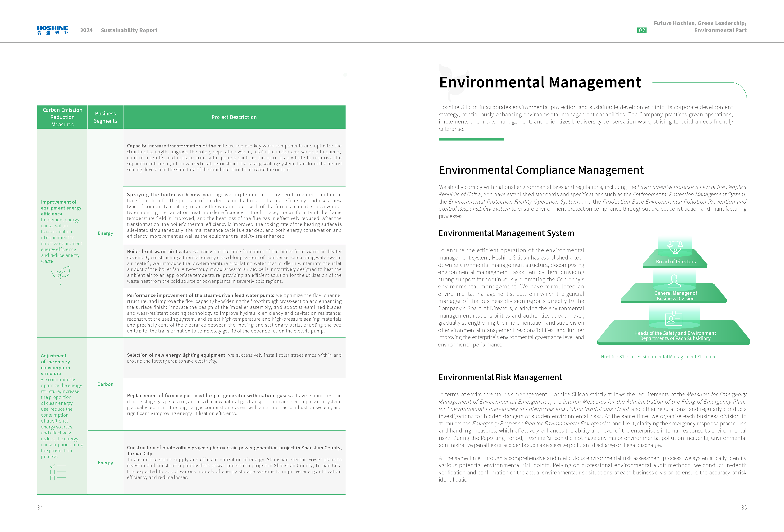The image size is (784, 532).
Task: Click the ID card icon above Heads of Safety
Action: pyautogui.click(x=673, y=318)
